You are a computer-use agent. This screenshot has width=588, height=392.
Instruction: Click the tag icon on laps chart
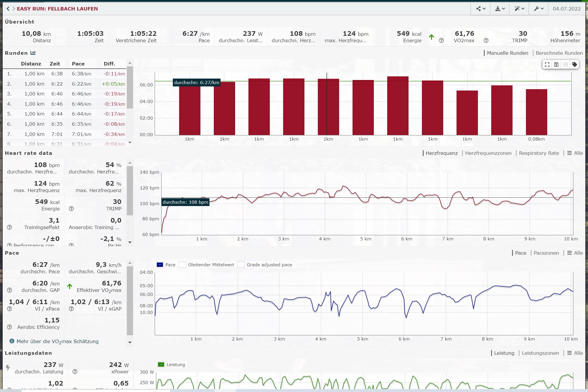575,65
